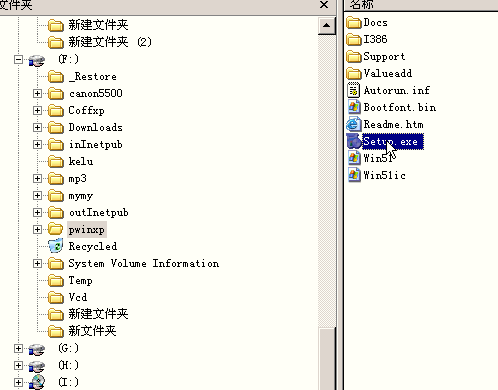
Task: Select the I: CD drive icon
Action: [37, 382]
